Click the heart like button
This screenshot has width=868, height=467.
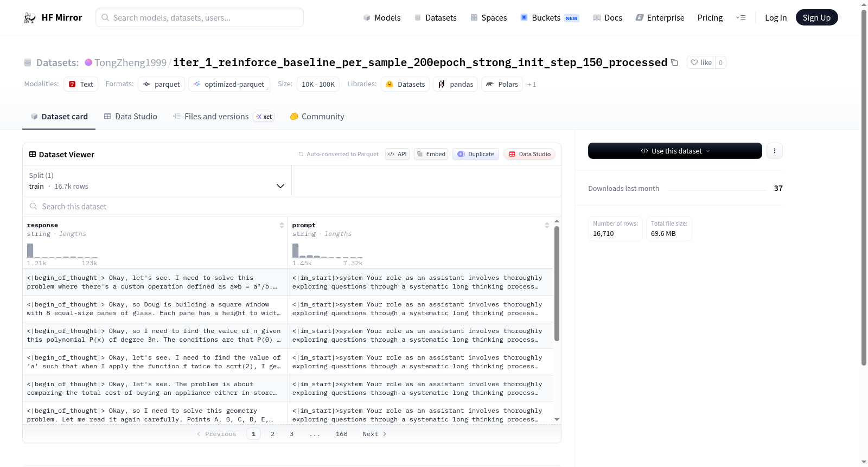click(x=701, y=62)
